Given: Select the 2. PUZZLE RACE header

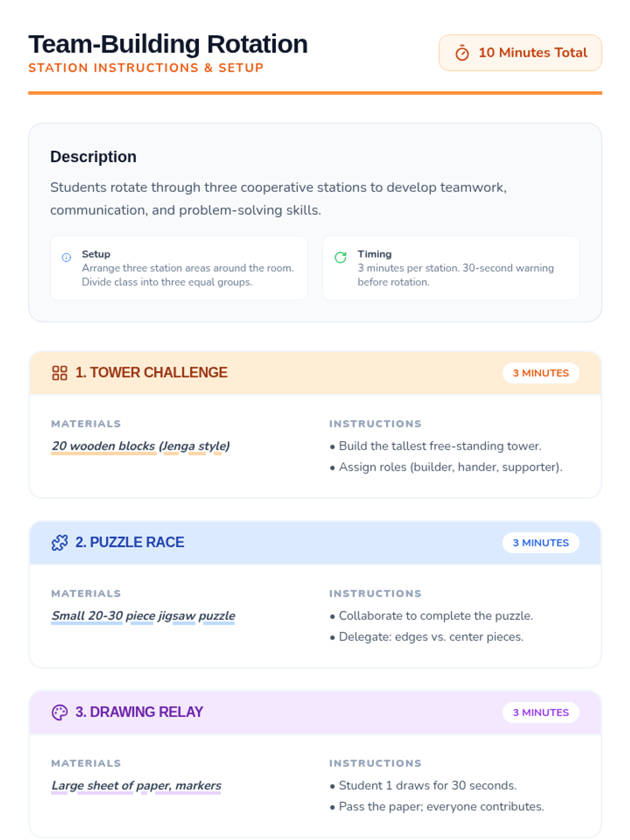Looking at the screenshot, I should click(x=130, y=542).
